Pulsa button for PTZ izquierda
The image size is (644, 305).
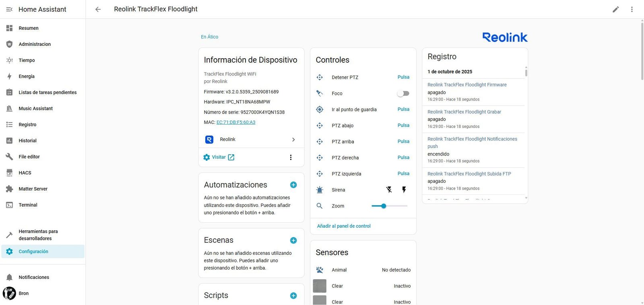tap(403, 174)
